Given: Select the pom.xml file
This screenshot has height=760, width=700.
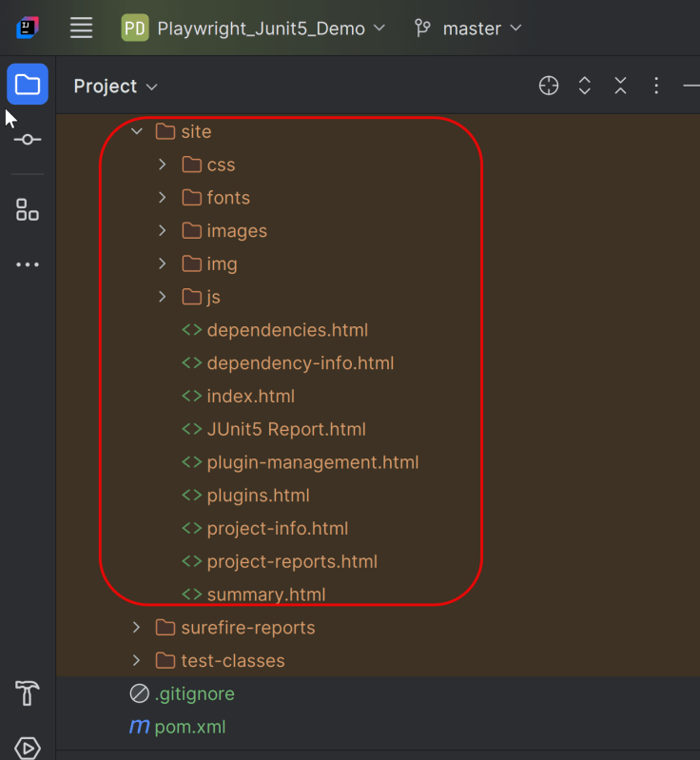Looking at the screenshot, I should click(x=189, y=727).
